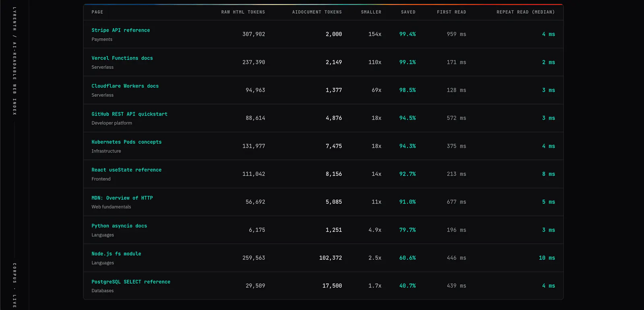Open the GitHub REST API quickstart link

pyautogui.click(x=129, y=114)
